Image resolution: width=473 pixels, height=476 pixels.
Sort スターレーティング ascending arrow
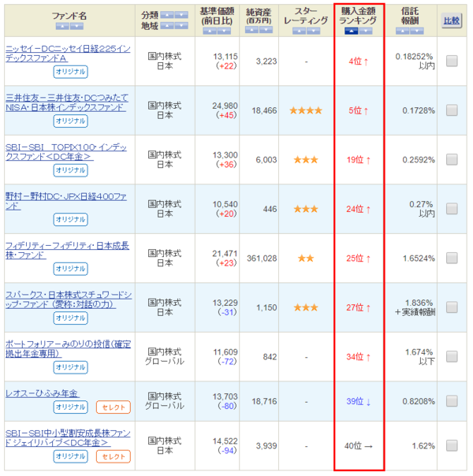[299, 31]
